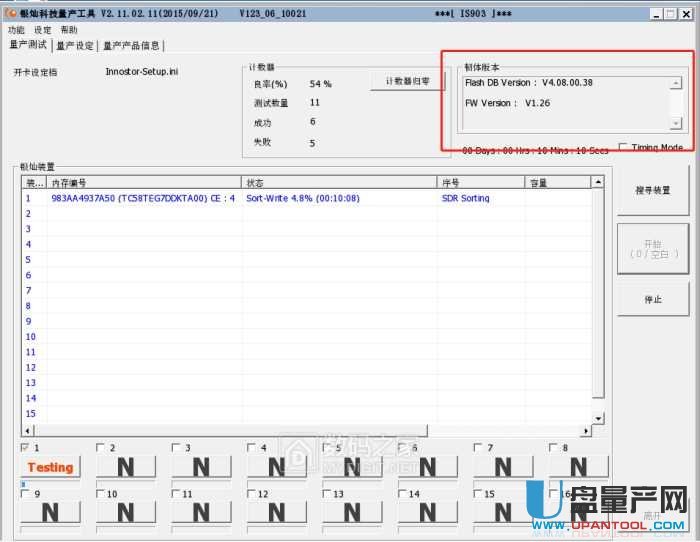The image size is (700, 542).
Task: Click the N status button for port 9
Action: [50, 511]
